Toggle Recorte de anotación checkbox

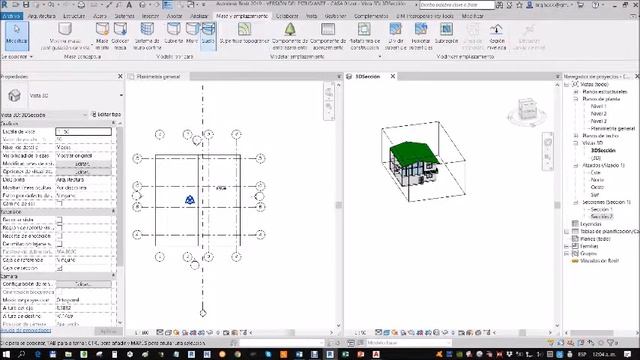point(60,236)
